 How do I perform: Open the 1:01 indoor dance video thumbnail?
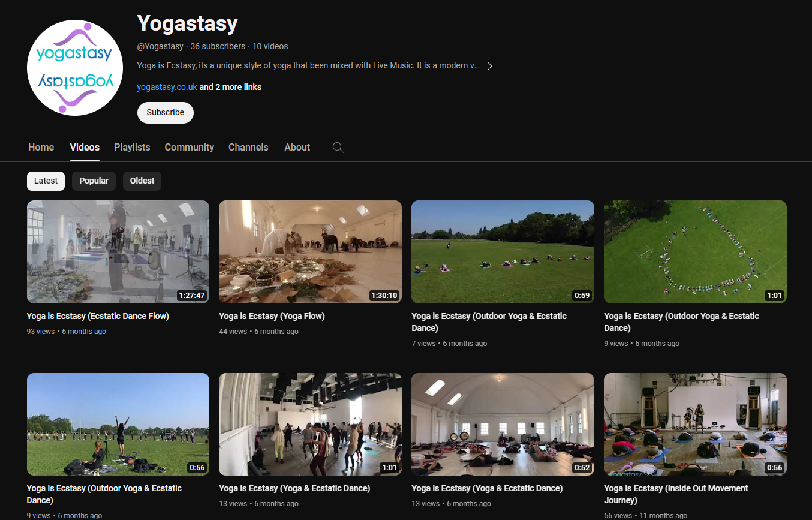[310, 425]
